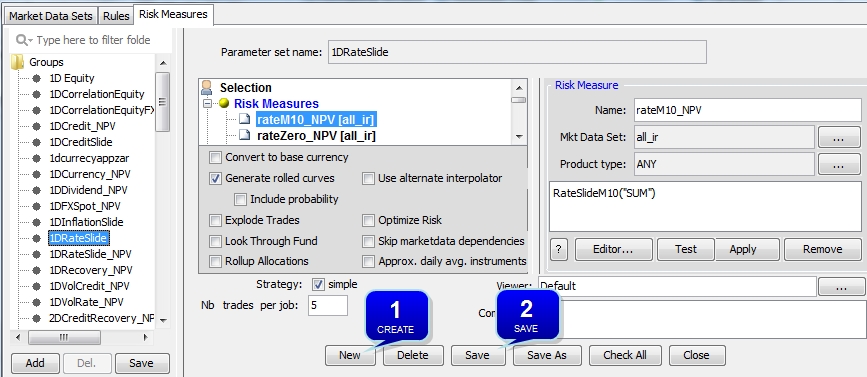Click the Selection tree scrollbar thumb
This screenshot has width=867, height=377.
click(518, 100)
